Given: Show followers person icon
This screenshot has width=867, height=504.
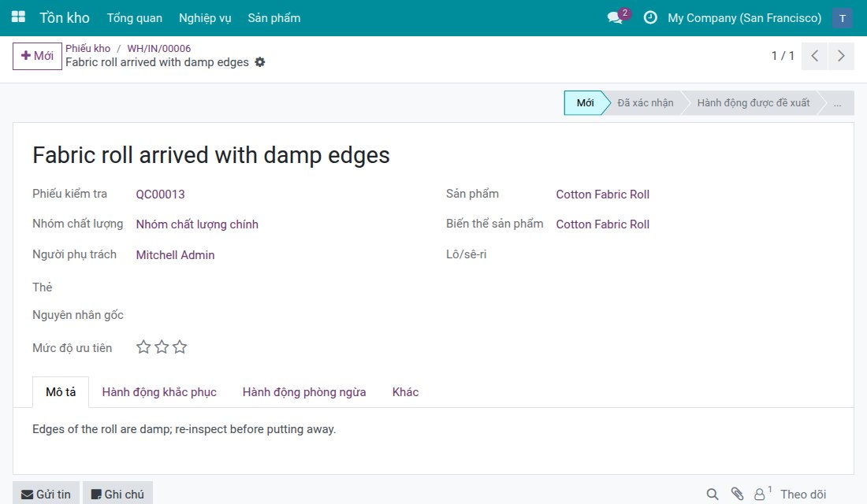Looking at the screenshot, I should click(x=761, y=494).
